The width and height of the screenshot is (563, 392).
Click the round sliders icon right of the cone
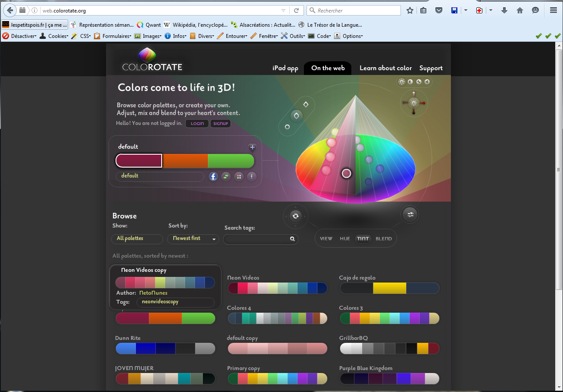pyautogui.click(x=410, y=214)
